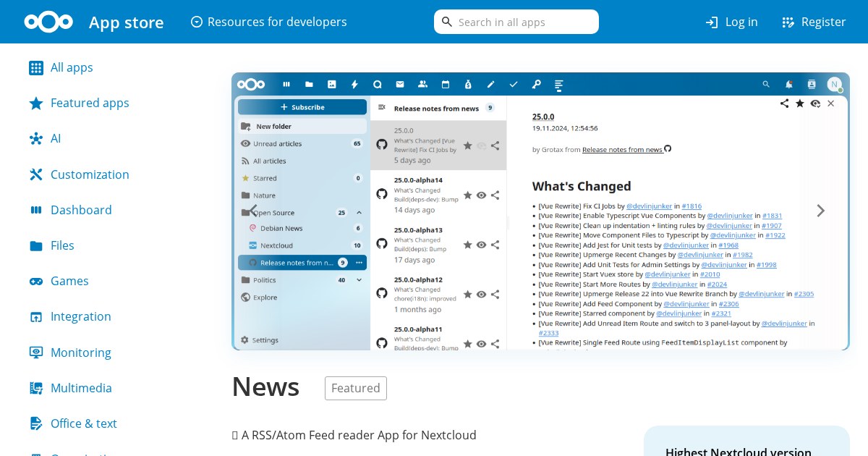This screenshot has height=456, width=868.
Task: Click the Integration category icon
Action: pyautogui.click(x=36, y=316)
